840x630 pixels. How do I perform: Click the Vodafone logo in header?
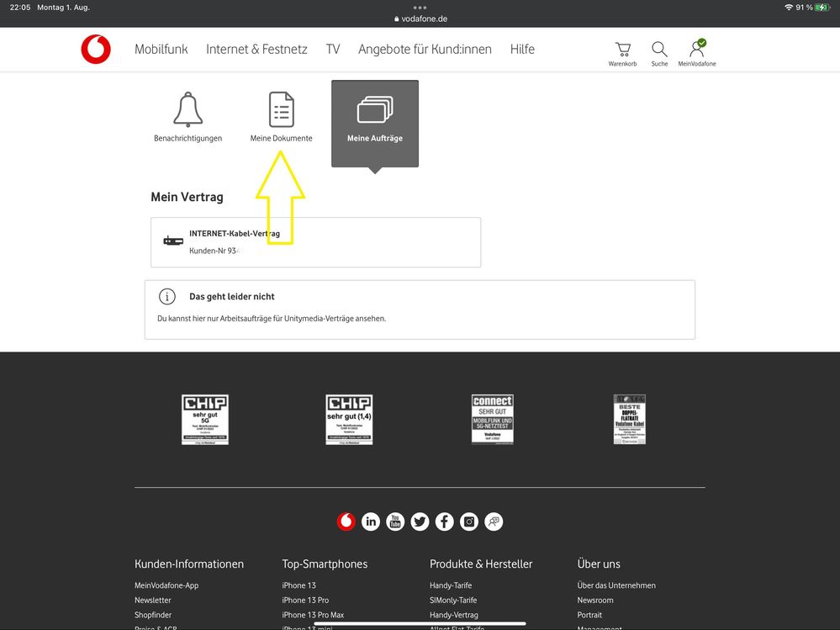[x=96, y=50]
